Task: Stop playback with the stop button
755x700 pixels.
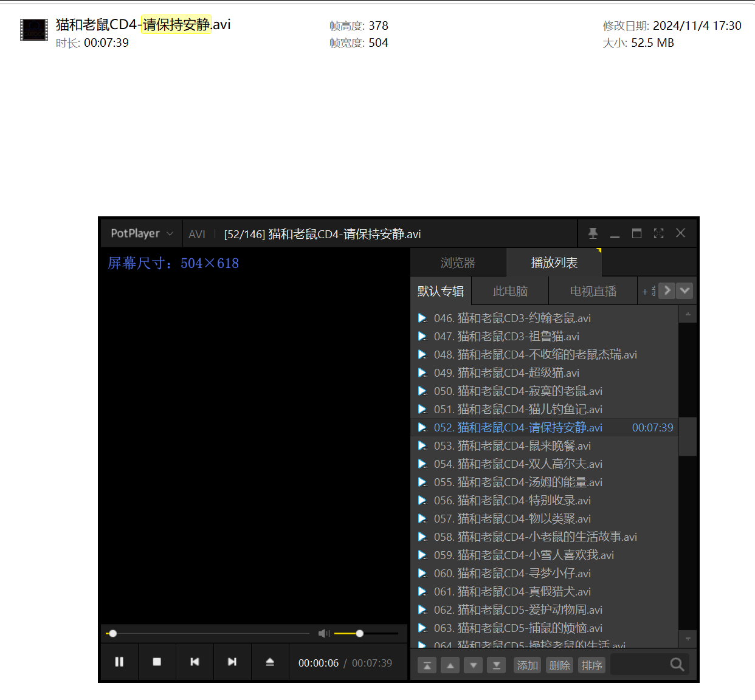Action: click(157, 662)
